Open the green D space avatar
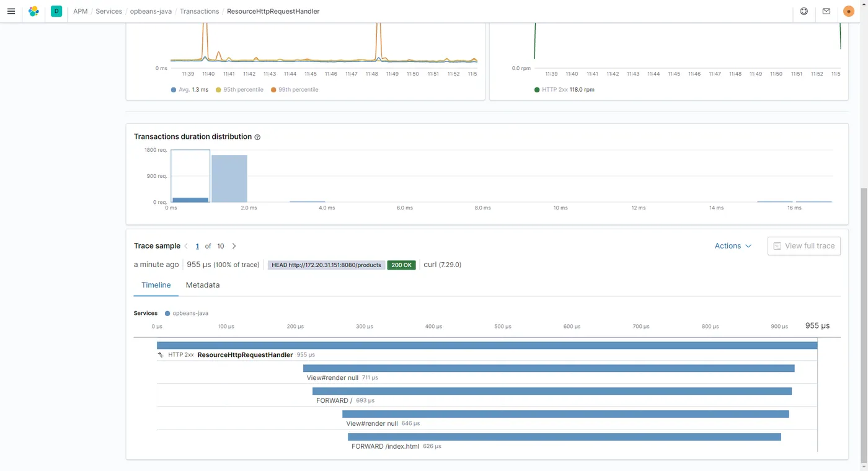 tap(56, 11)
